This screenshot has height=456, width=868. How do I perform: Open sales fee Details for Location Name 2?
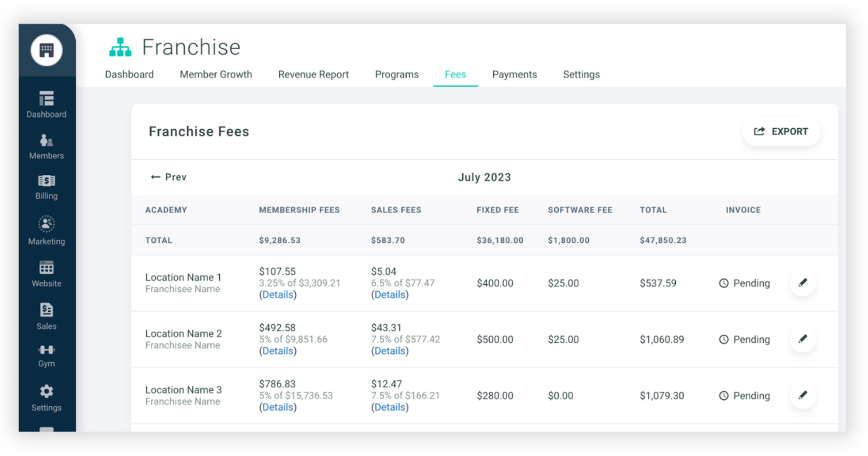[390, 351]
